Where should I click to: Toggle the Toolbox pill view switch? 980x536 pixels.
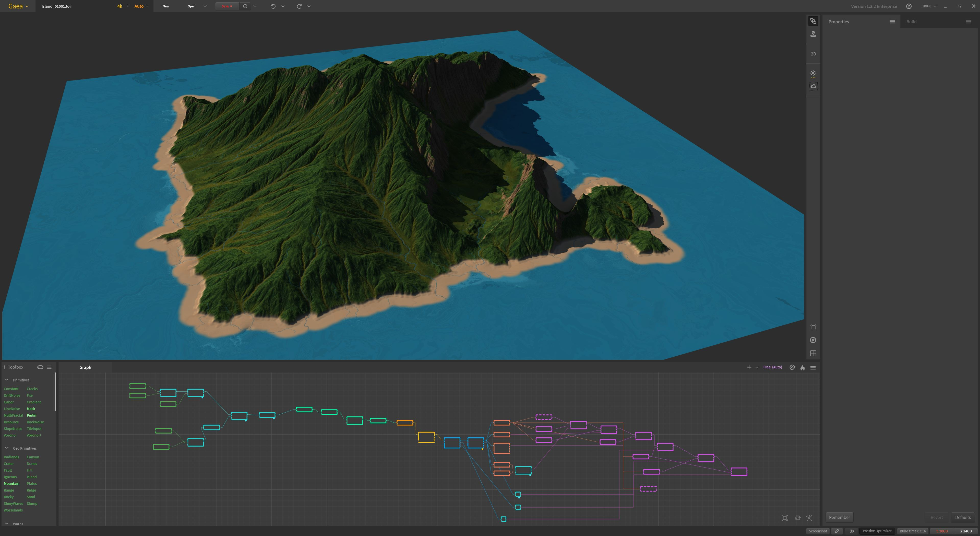pyautogui.click(x=40, y=367)
